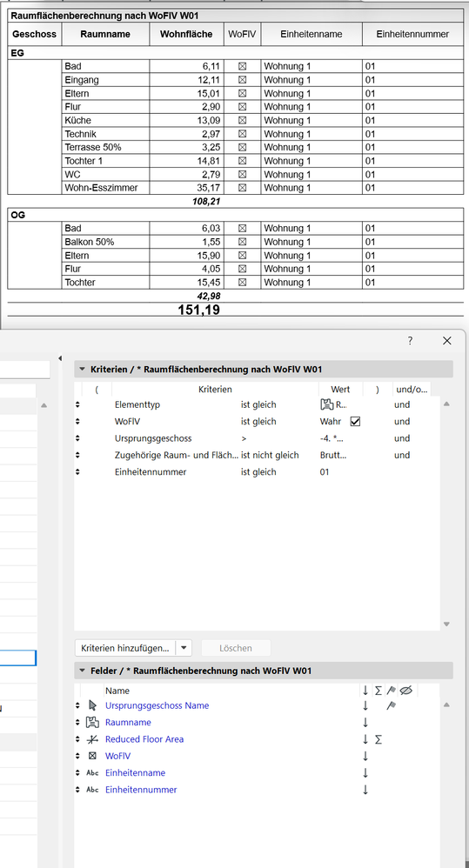Close the settings dialog with X

tap(447, 341)
